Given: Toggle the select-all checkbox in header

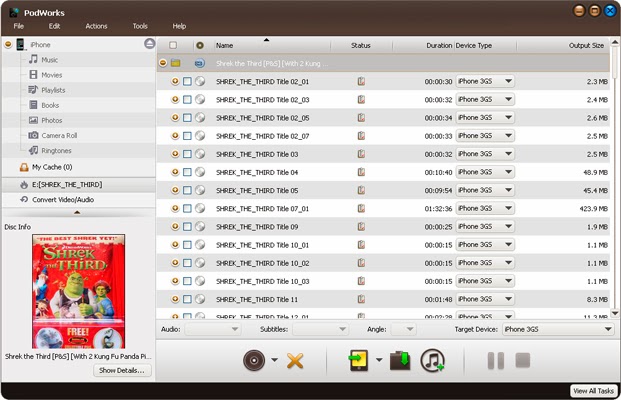Looking at the screenshot, I should tap(173, 45).
